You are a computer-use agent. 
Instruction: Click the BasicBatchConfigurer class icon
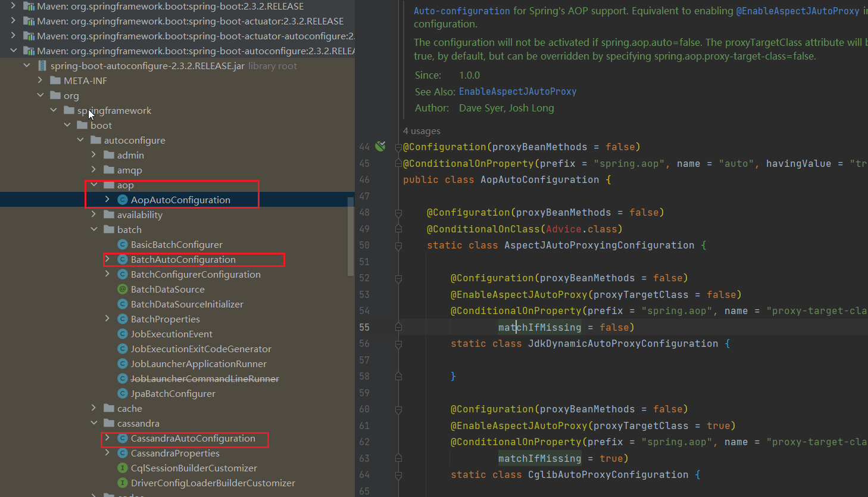[123, 244]
